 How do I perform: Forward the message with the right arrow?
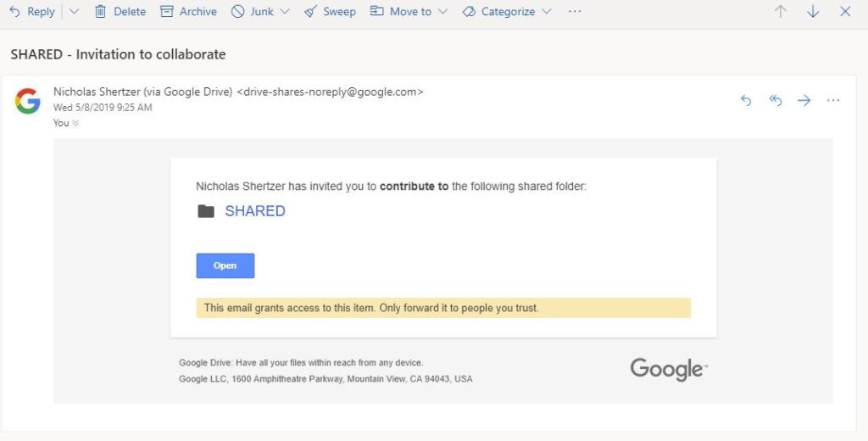[x=804, y=100]
